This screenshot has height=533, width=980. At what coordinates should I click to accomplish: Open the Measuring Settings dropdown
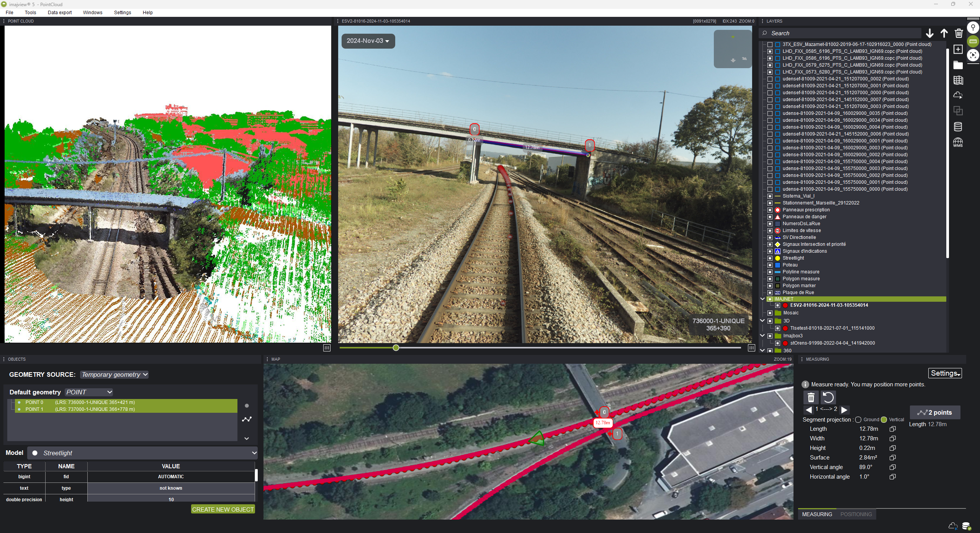click(945, 373)
